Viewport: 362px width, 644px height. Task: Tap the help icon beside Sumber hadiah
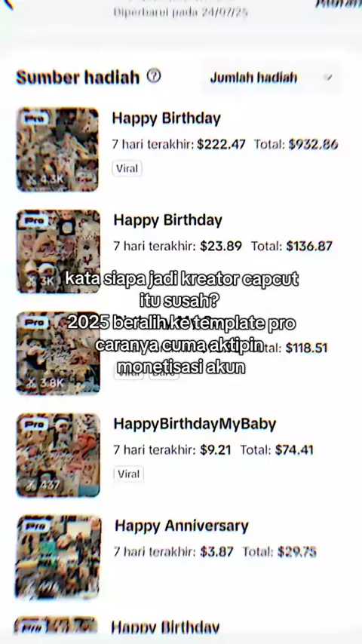pyautogui.click(x=154, y=76)
